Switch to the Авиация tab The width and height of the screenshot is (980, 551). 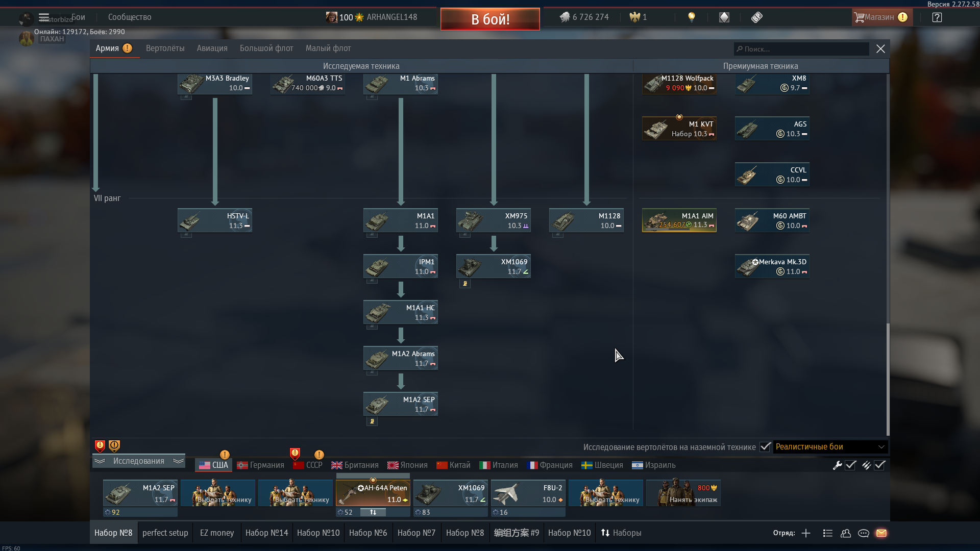coord(212,48)
